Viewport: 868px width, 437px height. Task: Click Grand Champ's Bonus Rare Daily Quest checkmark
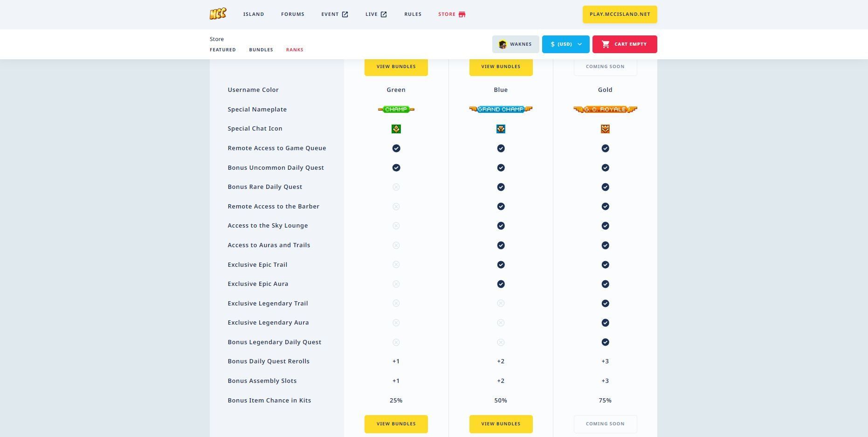[x=501, y=187]
